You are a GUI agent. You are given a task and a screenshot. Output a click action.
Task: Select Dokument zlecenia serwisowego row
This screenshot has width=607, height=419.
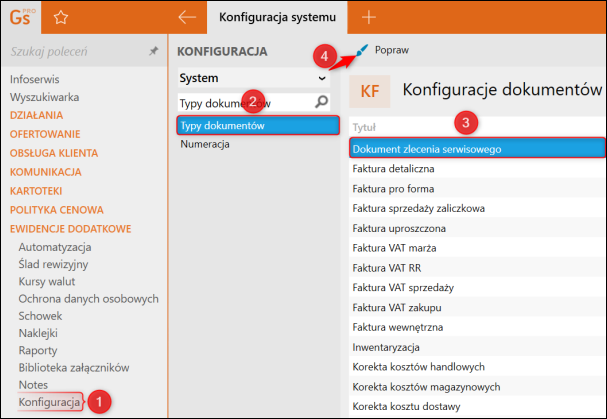pos(427,148)
